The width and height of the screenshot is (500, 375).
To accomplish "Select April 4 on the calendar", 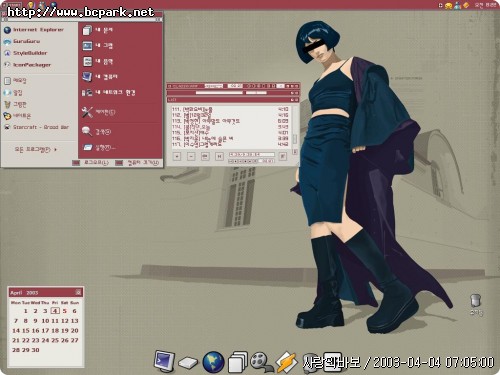I will [x=55, y=311].
